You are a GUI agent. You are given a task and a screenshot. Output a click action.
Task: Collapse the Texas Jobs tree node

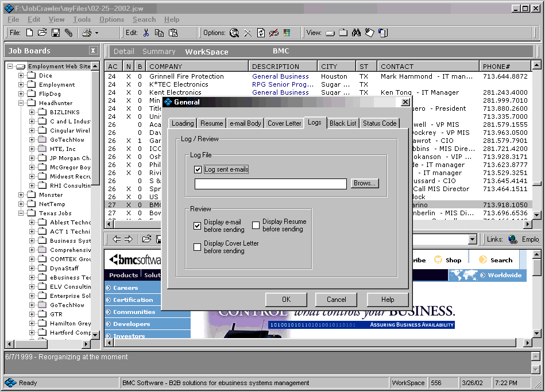click(x=21, y=214)
